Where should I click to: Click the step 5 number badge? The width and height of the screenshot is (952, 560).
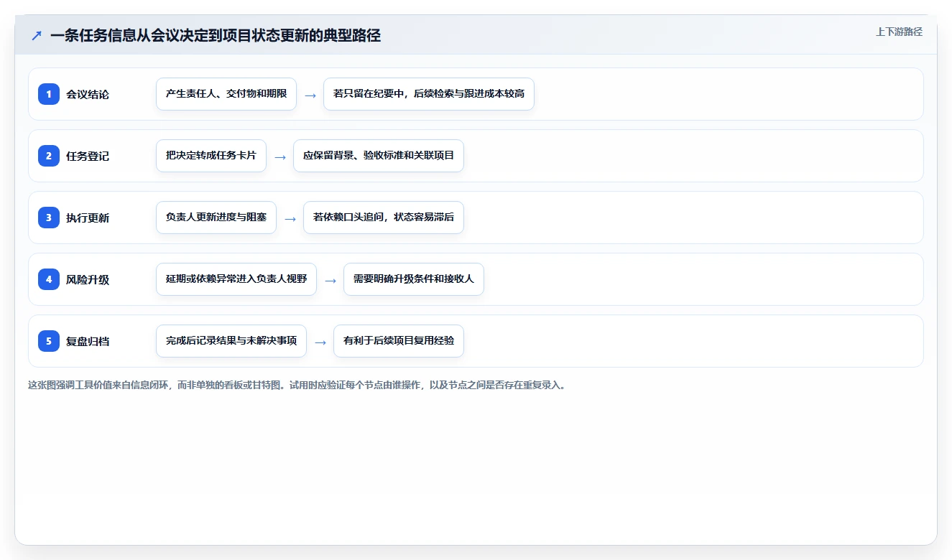pos(49,341)
